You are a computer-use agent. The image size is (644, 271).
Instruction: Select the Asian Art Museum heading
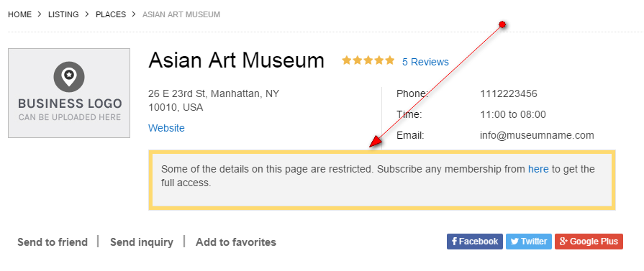[237, 60]
